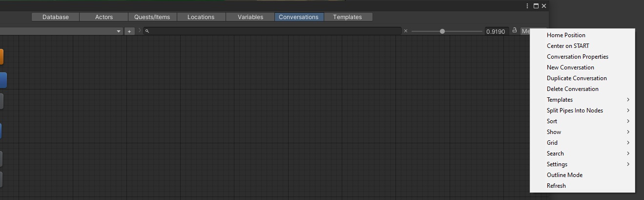
Task: Expand the Show submenu
Action: [x=582, y=132]
